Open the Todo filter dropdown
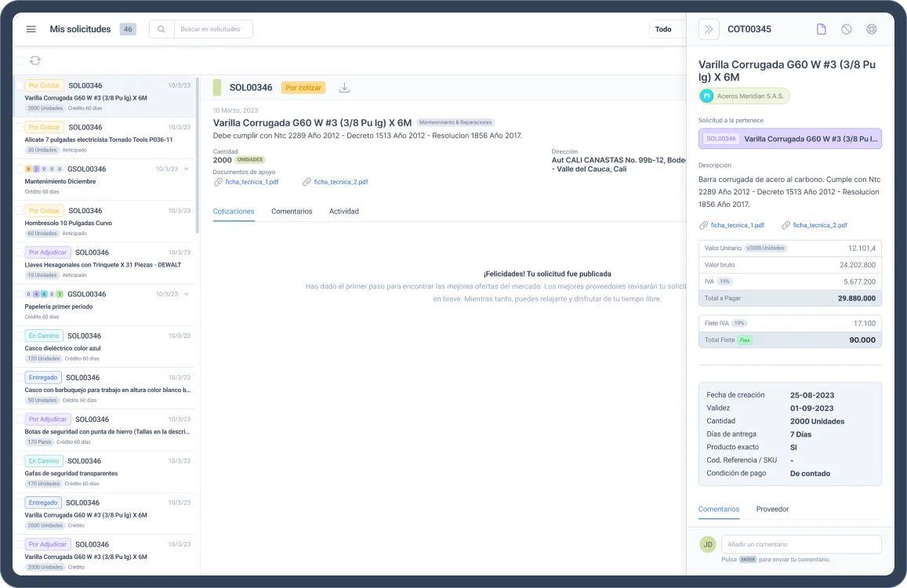This screenshot has height=588, width=907. 666,29
